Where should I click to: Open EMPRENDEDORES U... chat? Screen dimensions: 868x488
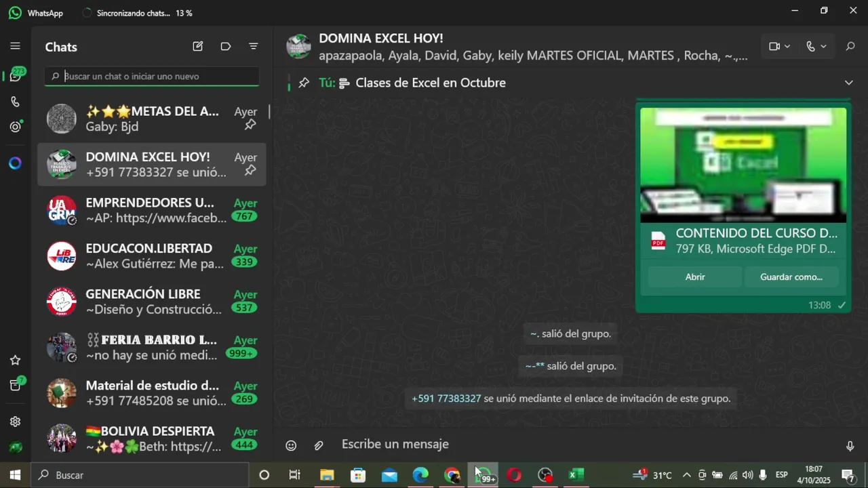[x=152, y=210]
